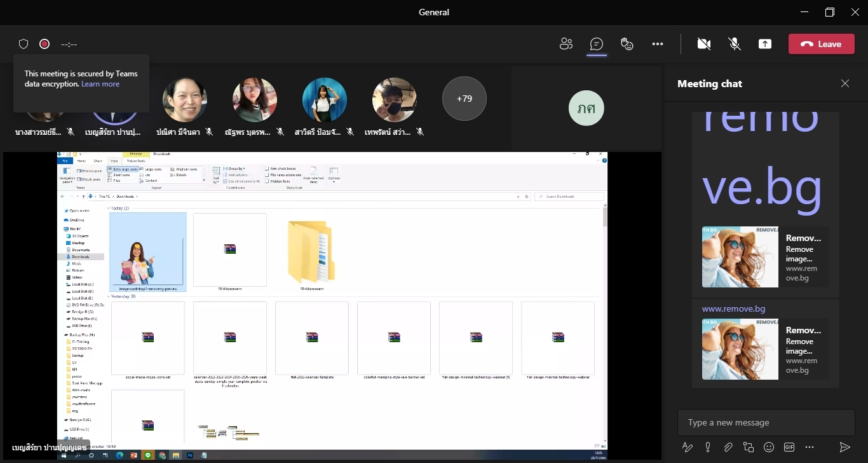This screenshot has width=868, height=463.
Task: Expand the layout gallery arrow
Action: pos(204,181)
